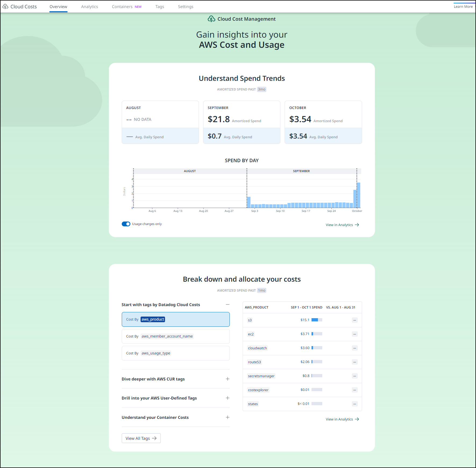Click the arrow beside top View in Analytics
Screen dimensions: 476x468
(x=357, y=225)
